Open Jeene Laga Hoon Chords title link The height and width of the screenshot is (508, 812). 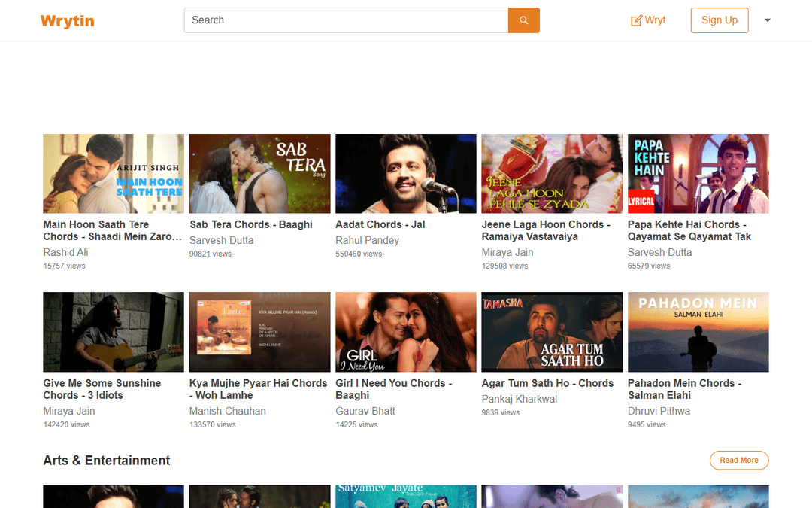(546, 231)
